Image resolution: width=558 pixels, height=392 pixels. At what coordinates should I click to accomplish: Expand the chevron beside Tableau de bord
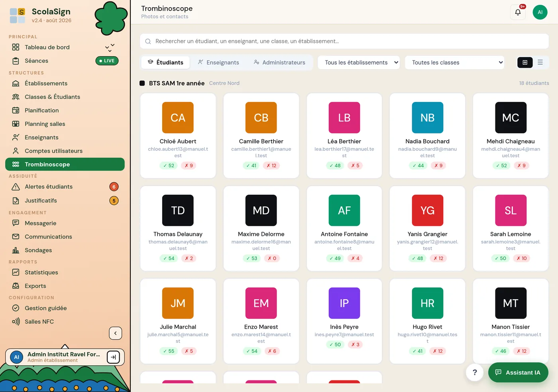coord(110,47)
